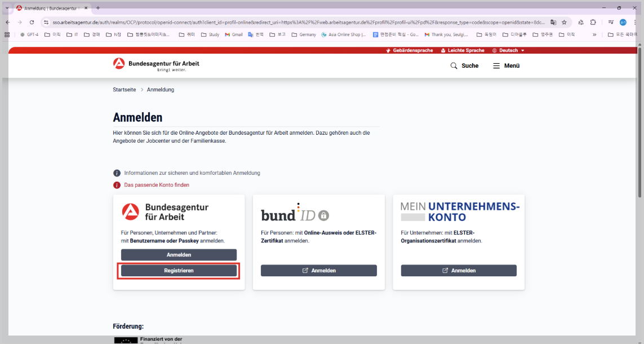Image resolution: width=644 pixels, height=344 pixels.
Task: Open 'Das passende Konto finden' link
Action: pos(157,185)
